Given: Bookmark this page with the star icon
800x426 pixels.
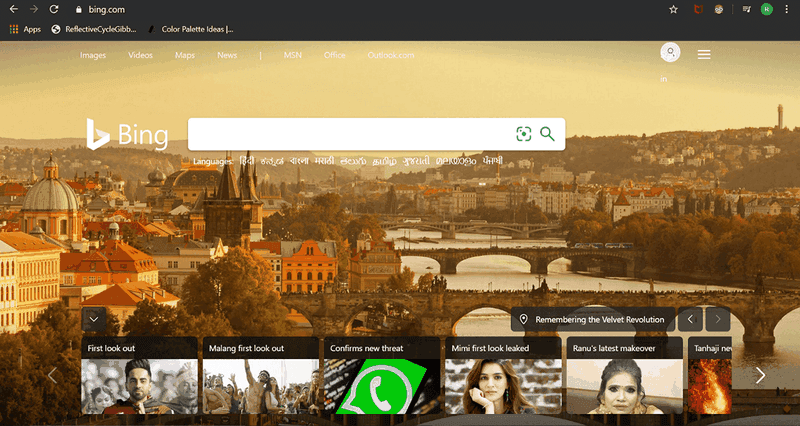Looking at the screenshot, I should [x=673, y=9].
